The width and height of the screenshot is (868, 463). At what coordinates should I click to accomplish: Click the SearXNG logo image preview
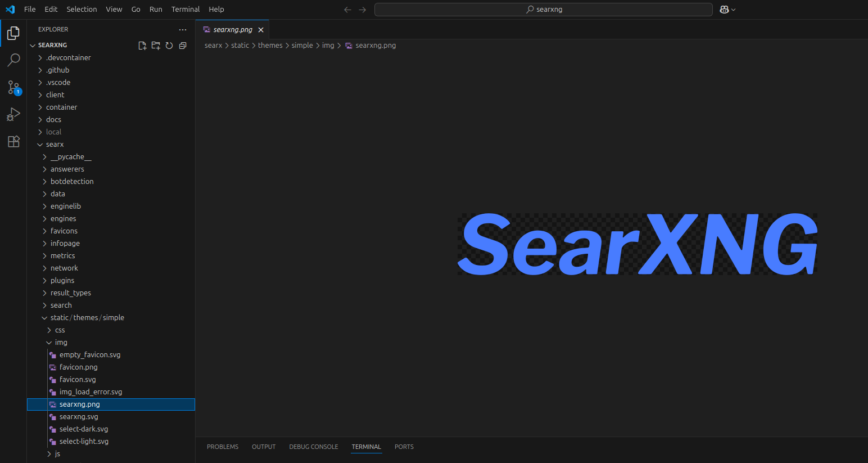pos(638,244)
